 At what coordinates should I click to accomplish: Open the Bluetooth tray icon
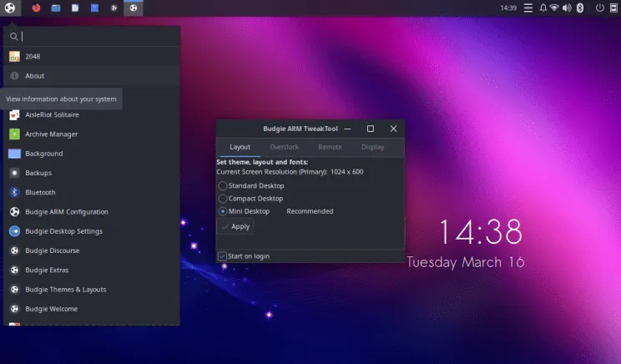(x=578, y=8)
